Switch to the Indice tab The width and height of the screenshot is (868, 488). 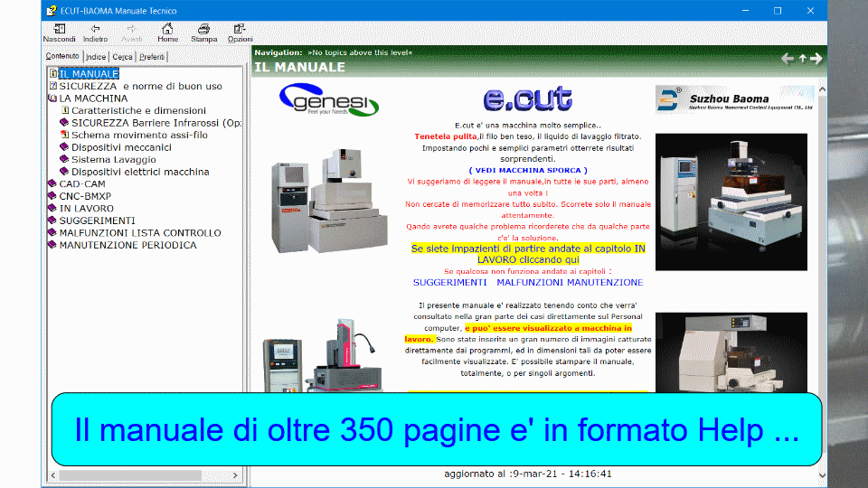(x=96, y=57)
